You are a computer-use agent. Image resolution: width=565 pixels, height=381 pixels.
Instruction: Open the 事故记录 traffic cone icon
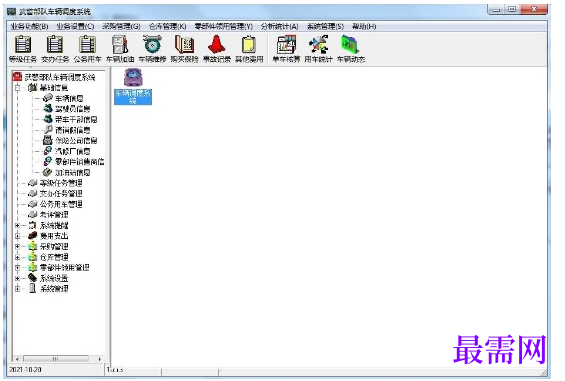pyautogui.click(x=217, y=49)
